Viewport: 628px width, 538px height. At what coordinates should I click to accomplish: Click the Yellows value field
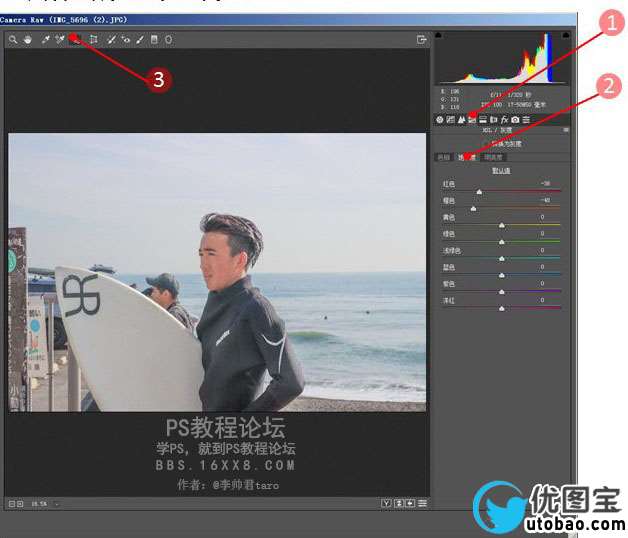[x=545, y=217]
